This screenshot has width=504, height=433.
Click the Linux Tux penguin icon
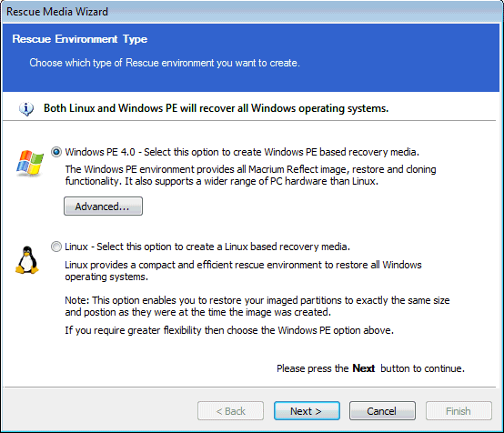point(27,260)
